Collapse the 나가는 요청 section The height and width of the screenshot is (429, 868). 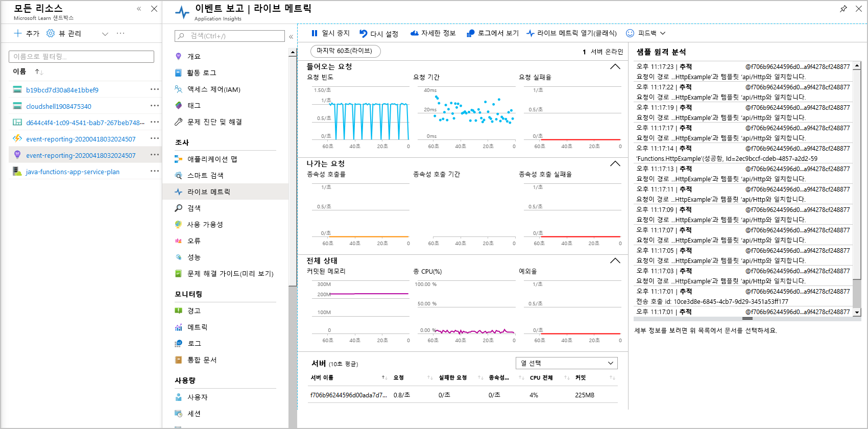(615, 164)
